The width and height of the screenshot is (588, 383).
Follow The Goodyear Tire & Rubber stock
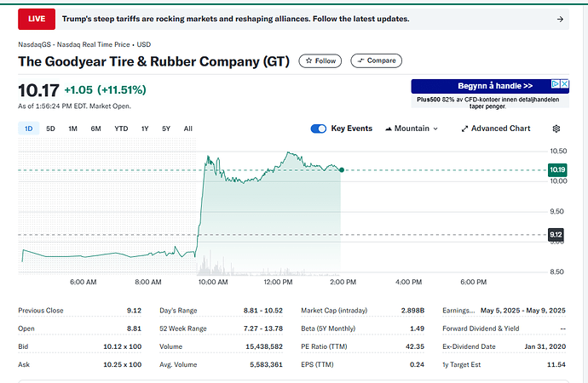pos(320,61)
